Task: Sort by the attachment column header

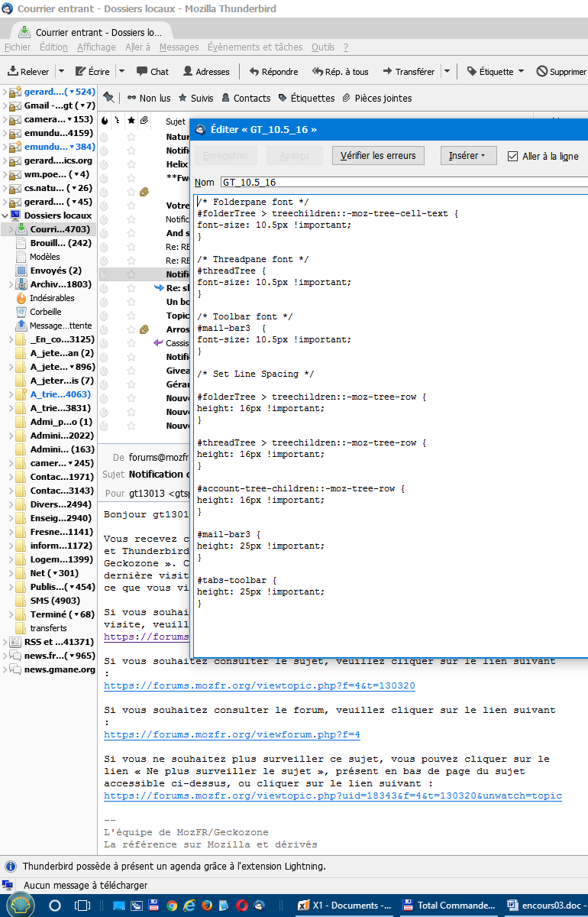Action: point(144,122)
